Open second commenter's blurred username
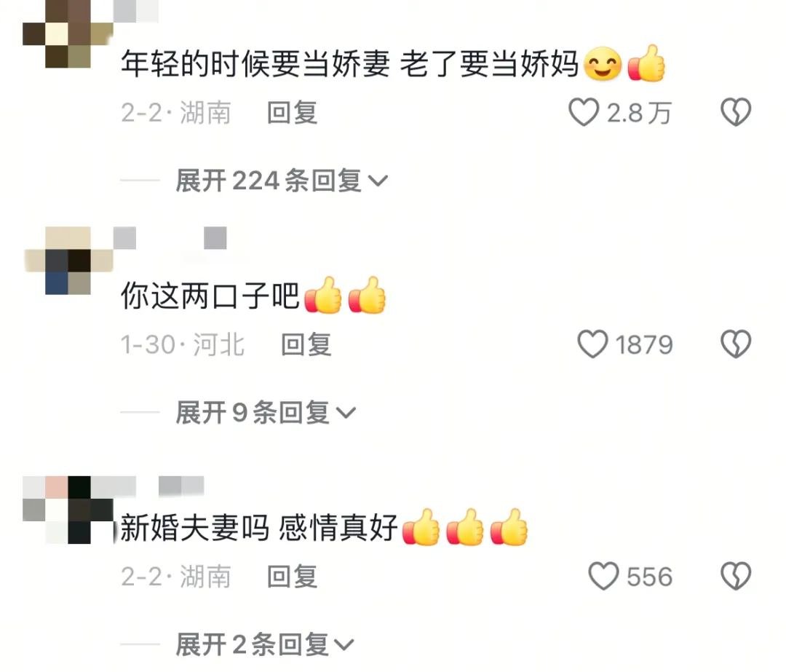786x672 pixels. 170,238
